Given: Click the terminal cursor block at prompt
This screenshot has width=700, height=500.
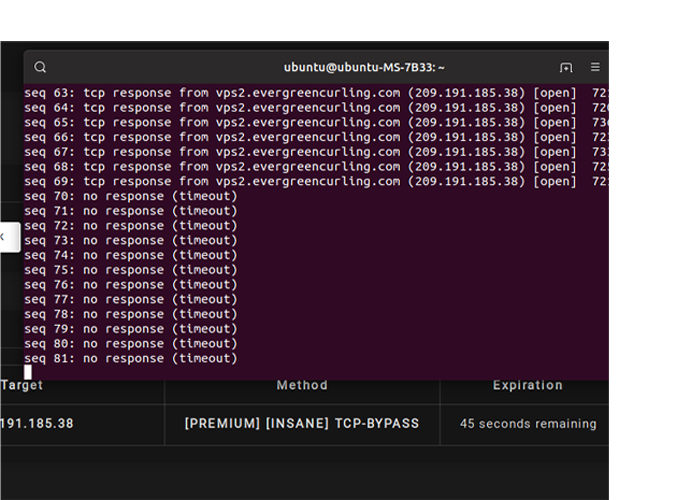Looking at the screenshot, I should [28, 372].
